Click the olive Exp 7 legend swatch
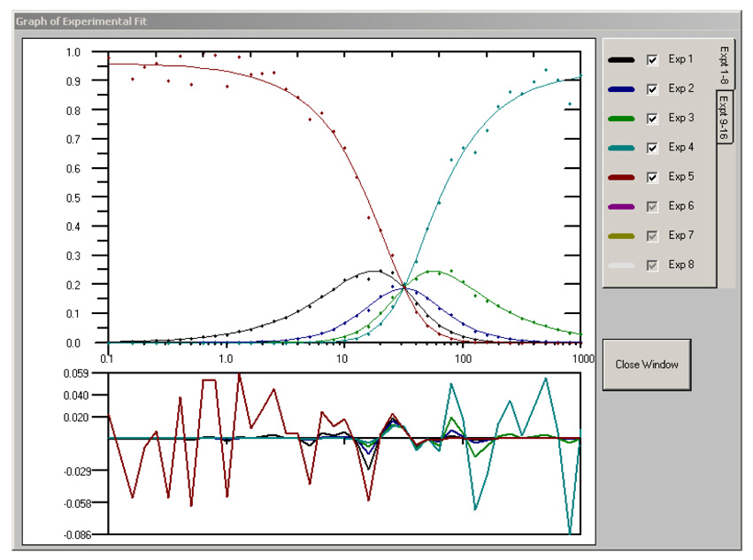The image size is (753, 560). tap(621, 235)
